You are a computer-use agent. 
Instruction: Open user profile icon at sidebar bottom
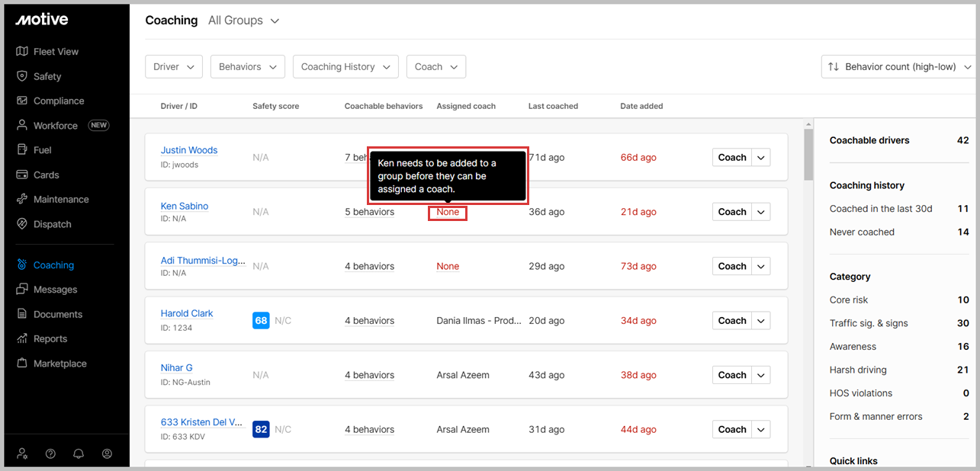click(107, 453)
